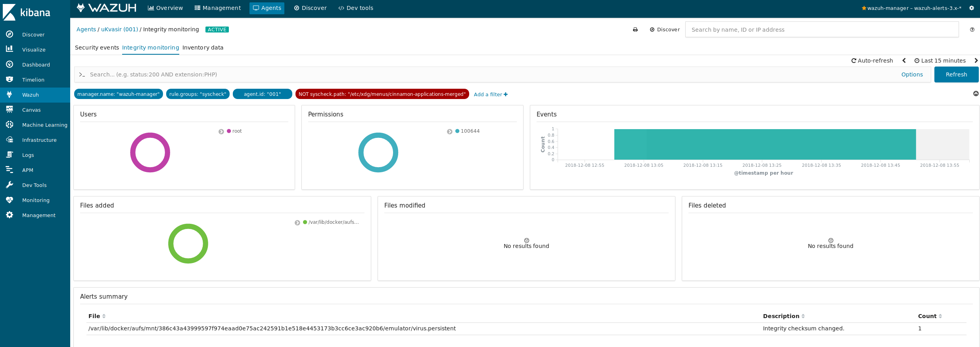
Task: Click the Refresh button
Action: (956, 74)
